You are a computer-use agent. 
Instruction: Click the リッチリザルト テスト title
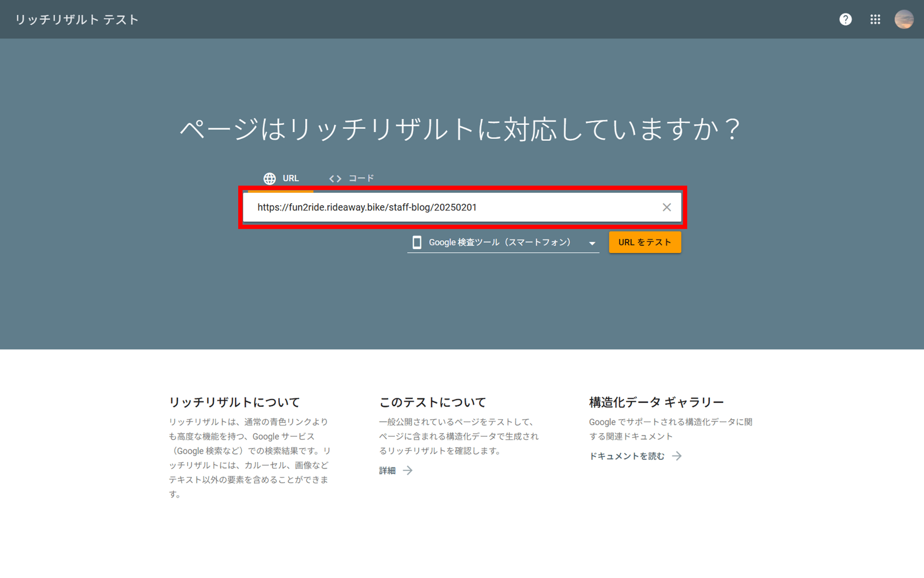(76, 19)
